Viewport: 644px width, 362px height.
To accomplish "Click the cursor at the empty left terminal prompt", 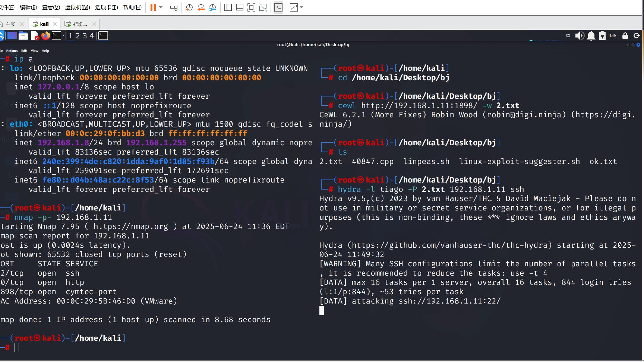I will pyautogui.click(x=17, y=348).
